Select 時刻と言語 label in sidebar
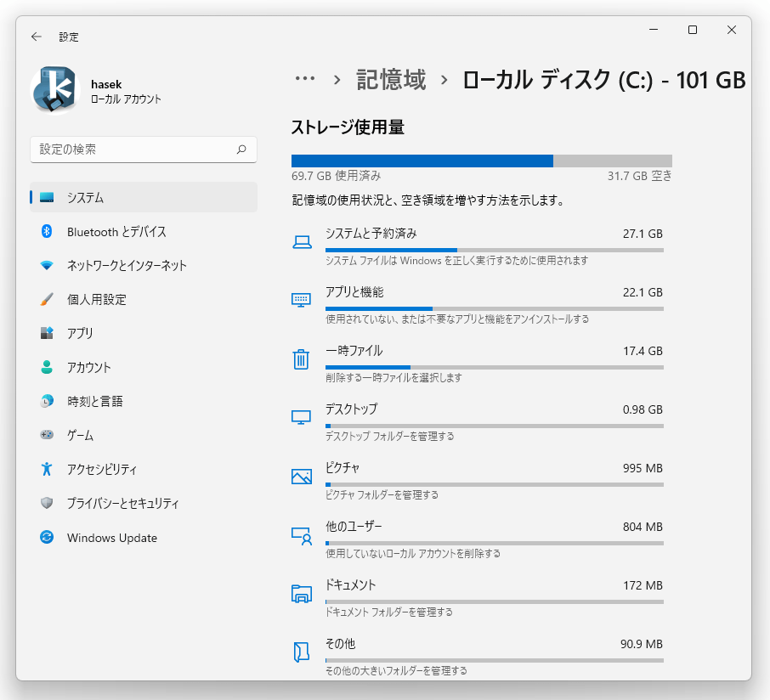 coord(95,401)
